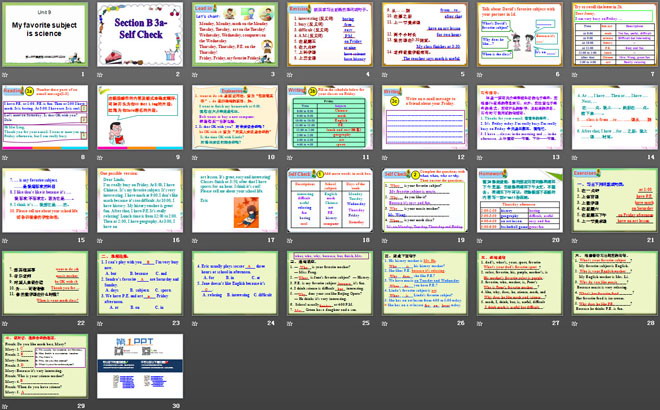
Task: Click the star icon beneath slide 3
Action: click(193, 74)
